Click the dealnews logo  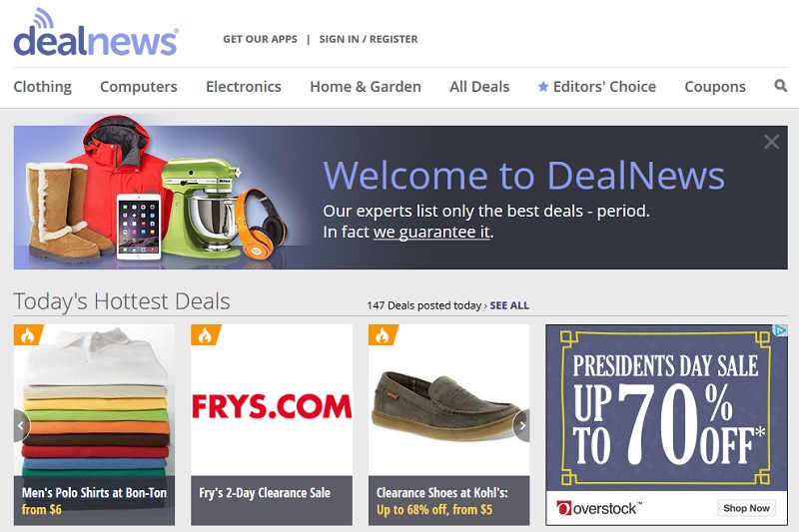96,32
